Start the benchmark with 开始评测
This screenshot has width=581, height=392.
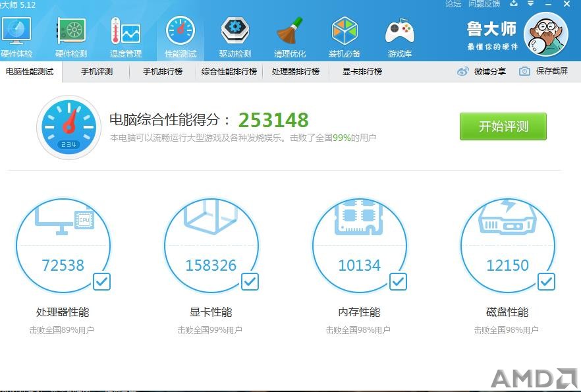(503, 126)
